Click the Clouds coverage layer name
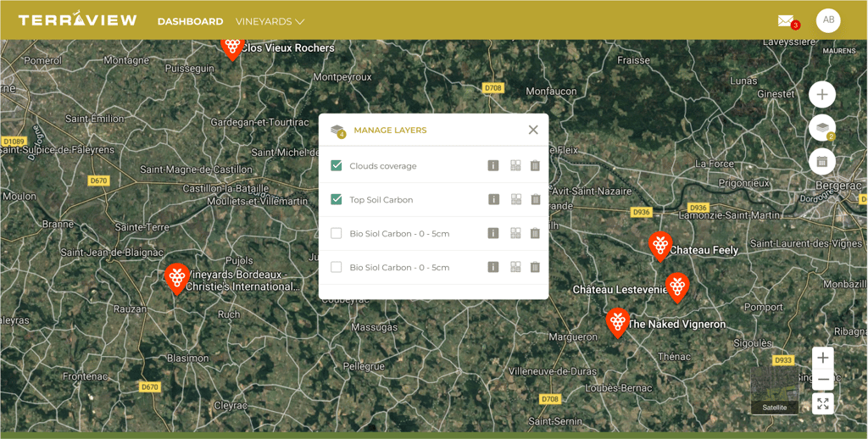 383,166
